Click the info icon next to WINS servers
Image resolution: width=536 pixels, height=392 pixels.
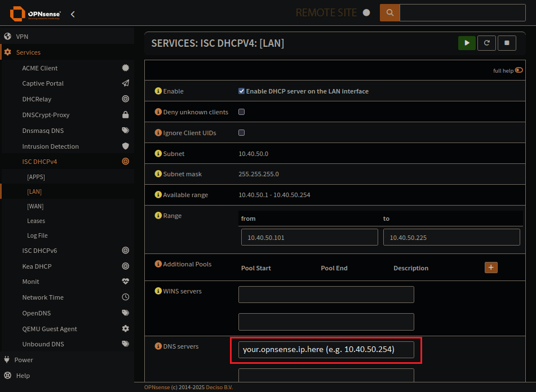coord(158,291)
